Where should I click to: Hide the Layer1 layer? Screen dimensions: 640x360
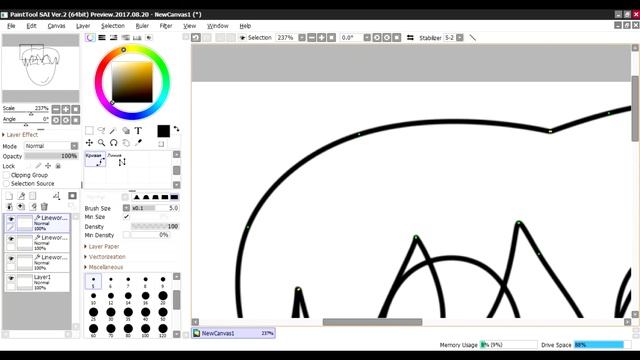[11, 278]
